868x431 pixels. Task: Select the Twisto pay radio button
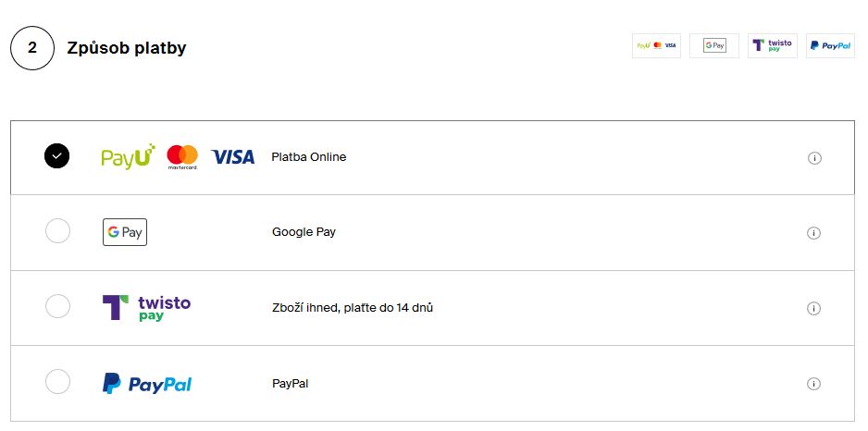57,306
